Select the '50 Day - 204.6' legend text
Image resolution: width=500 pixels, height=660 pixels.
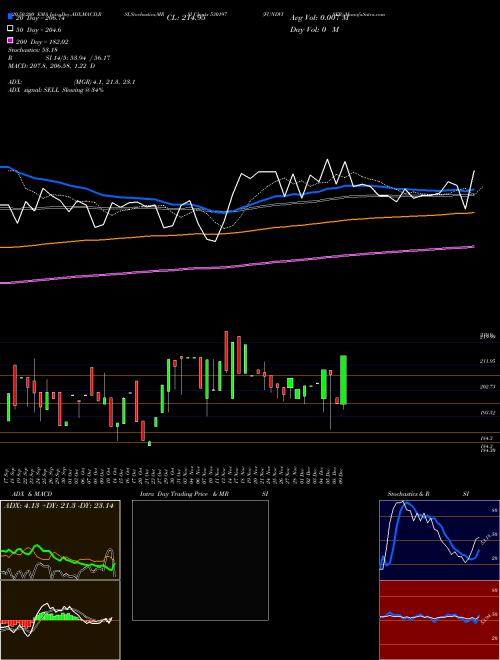click(x=38, y=30)
